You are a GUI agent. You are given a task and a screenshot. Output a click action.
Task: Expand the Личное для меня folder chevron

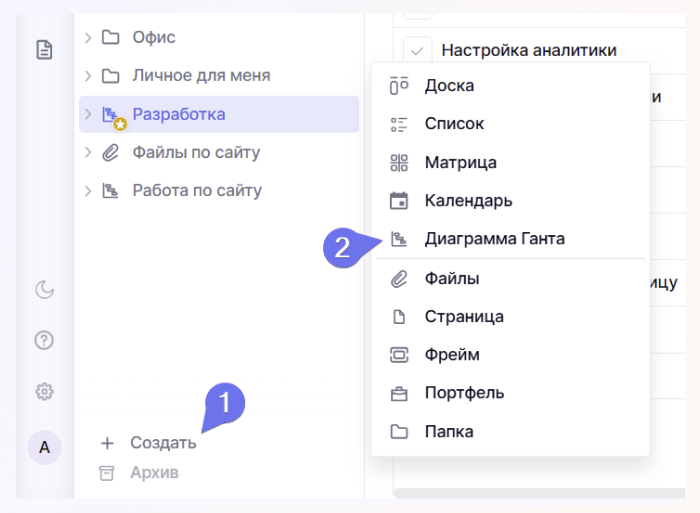tap(88, 76)
